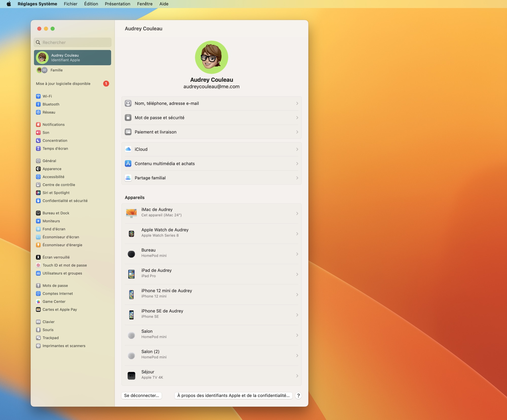The image size is (507, 420).
Task: Open the Famille sidebar item
Action: point(73,70)
